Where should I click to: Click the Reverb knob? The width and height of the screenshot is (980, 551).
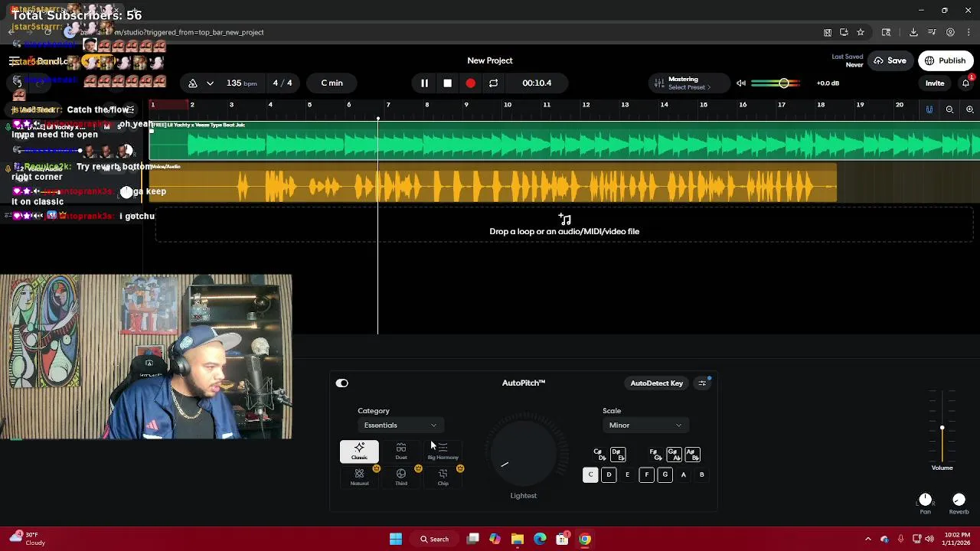pos(959,500)
